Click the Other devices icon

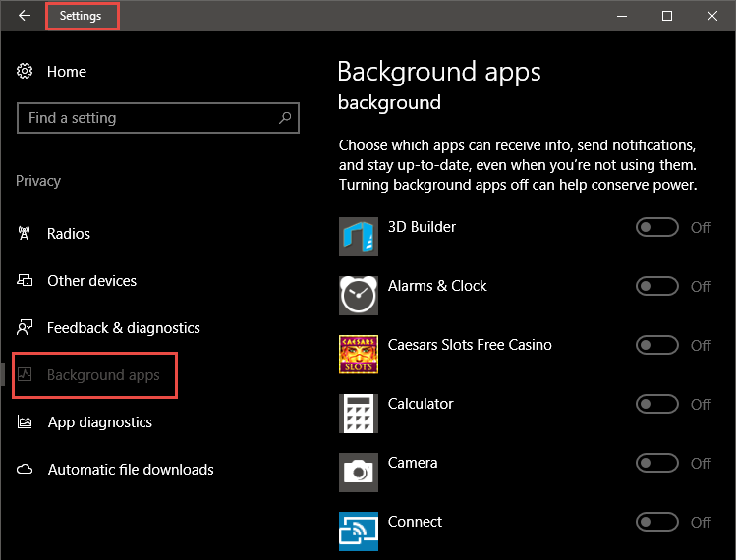(25, 280)
